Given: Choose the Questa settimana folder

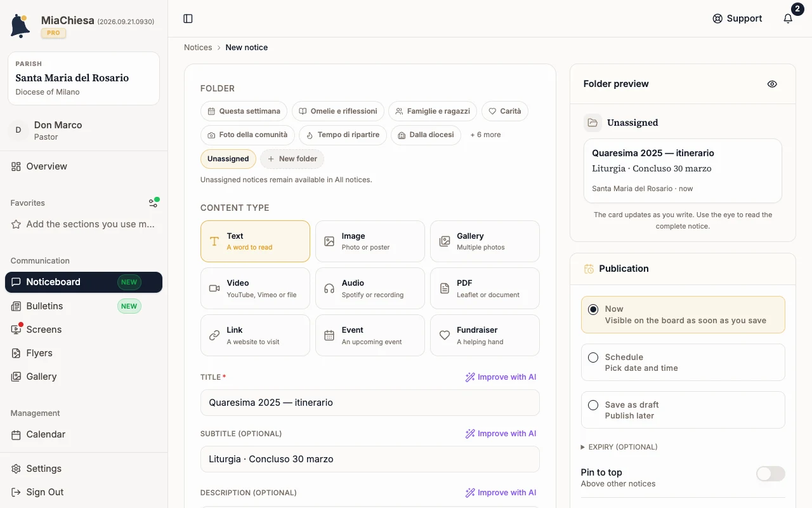Looking at the screenshot, I should (244, 111).
